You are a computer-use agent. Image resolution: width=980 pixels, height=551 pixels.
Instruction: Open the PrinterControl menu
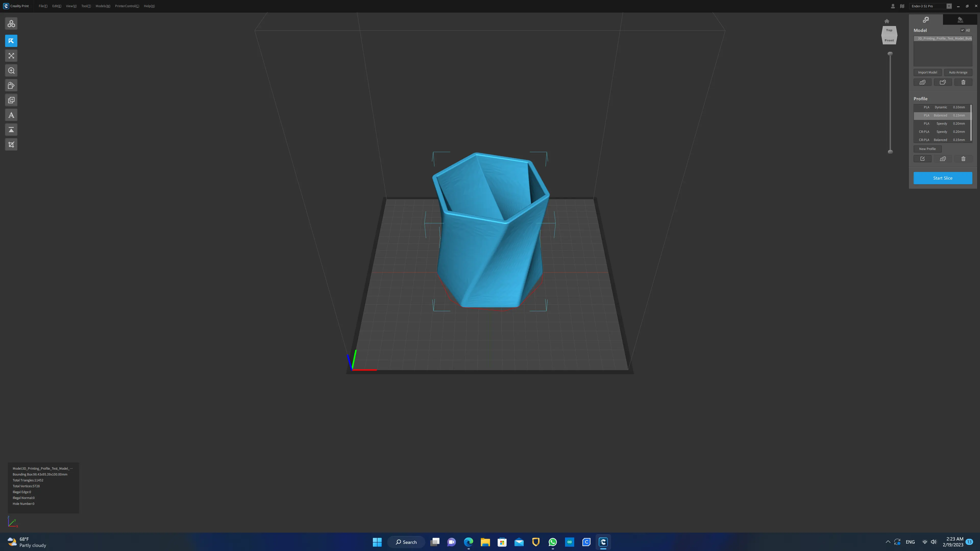(127, 6)
